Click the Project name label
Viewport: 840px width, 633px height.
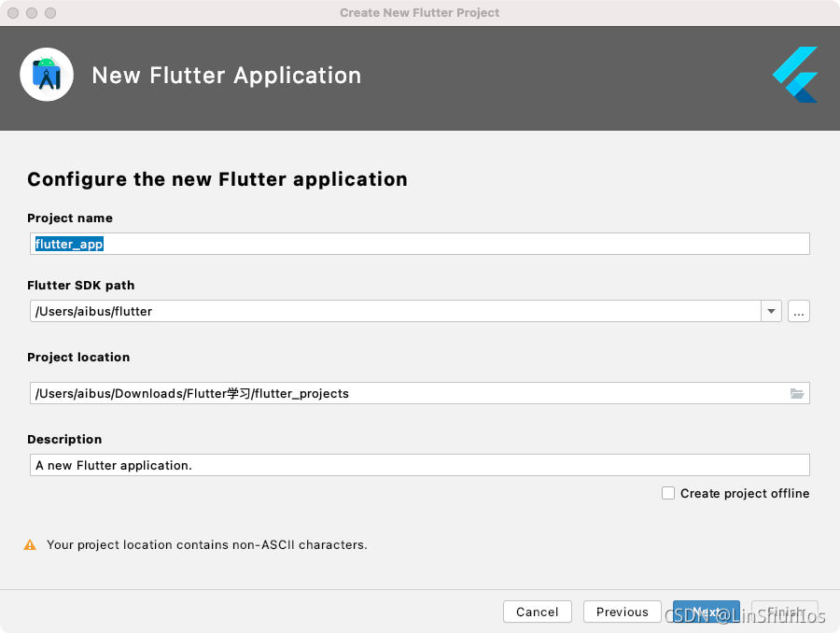[70, 218]
